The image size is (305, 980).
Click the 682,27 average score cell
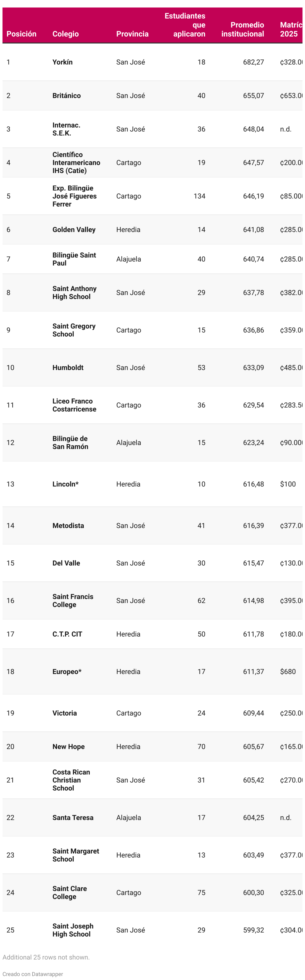coord(253,62)
